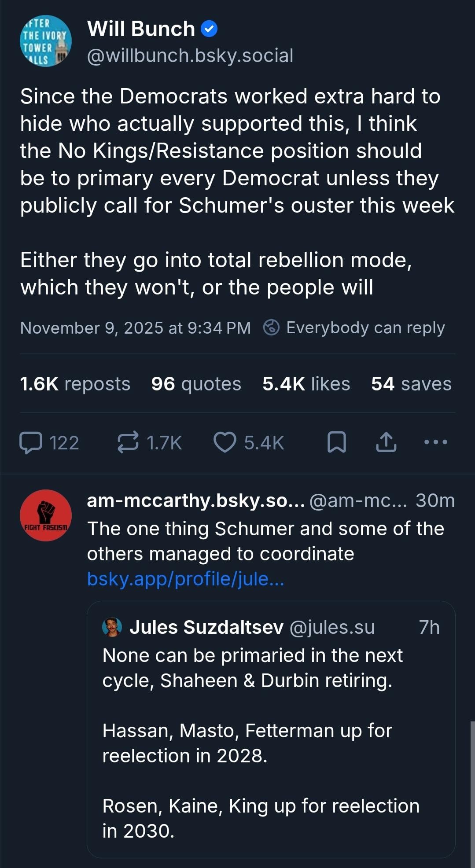Click the am-mccarthy.bsky.so... display name
The height and width of the screenshot is (868, 475).
point(195,501)
